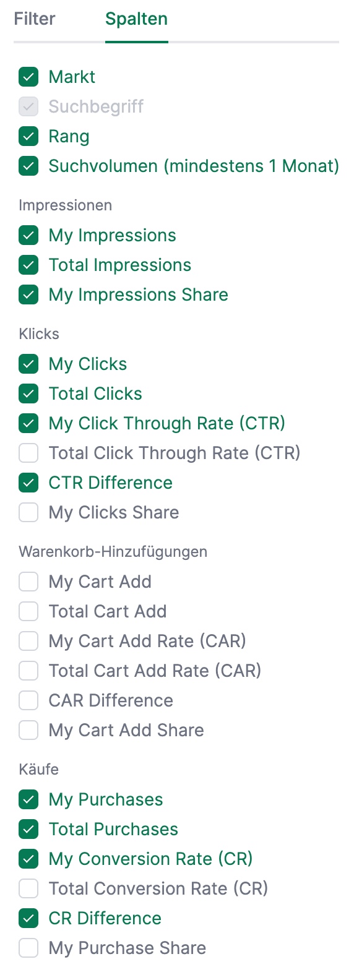
Task: Toggle off Total Impressions column
Action: 28,265
